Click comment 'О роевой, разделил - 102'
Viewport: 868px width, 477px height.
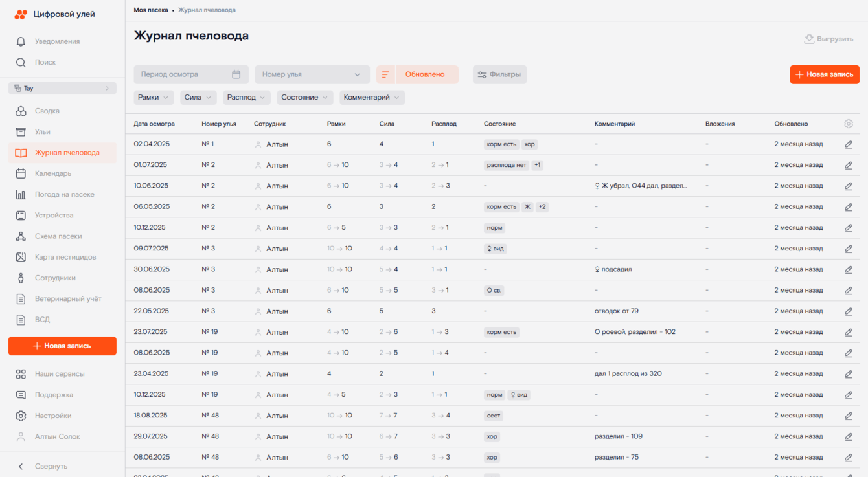[x=635, y=332]
